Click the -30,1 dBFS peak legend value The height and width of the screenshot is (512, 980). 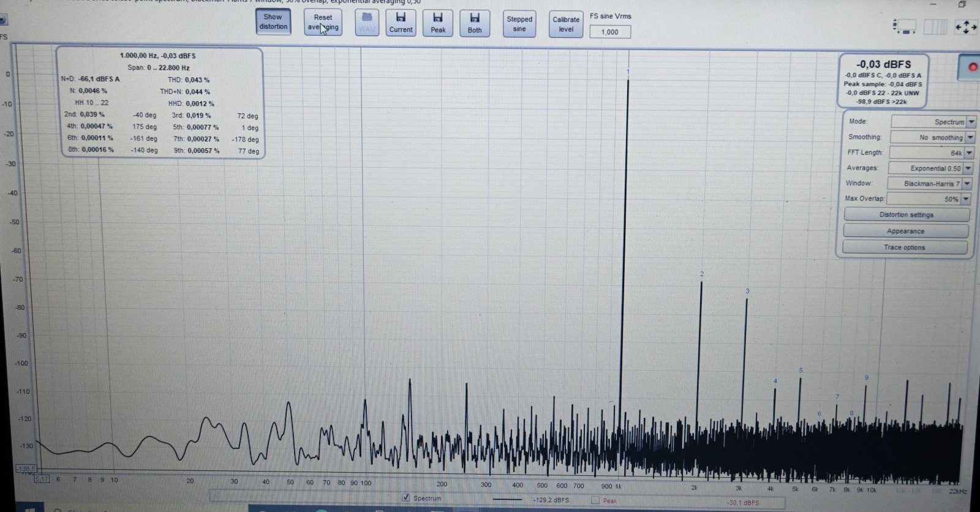coord(744,503)
